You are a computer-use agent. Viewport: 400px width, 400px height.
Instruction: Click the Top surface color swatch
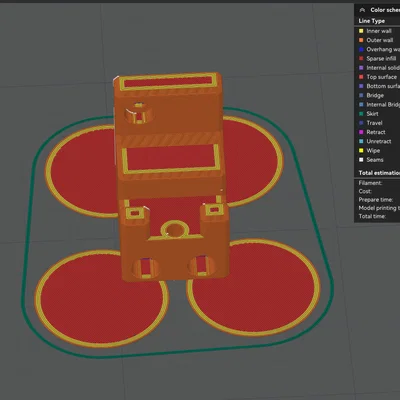[x=361, y=77]
